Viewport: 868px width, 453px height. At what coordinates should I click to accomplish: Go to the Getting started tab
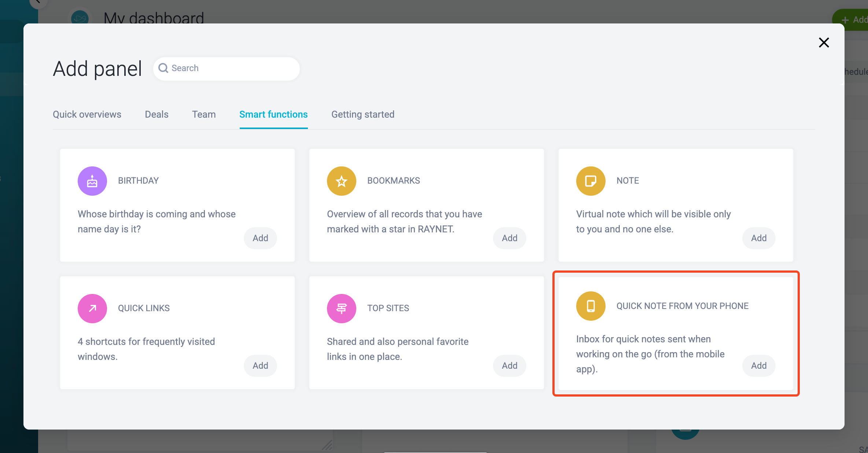[363, 114]
